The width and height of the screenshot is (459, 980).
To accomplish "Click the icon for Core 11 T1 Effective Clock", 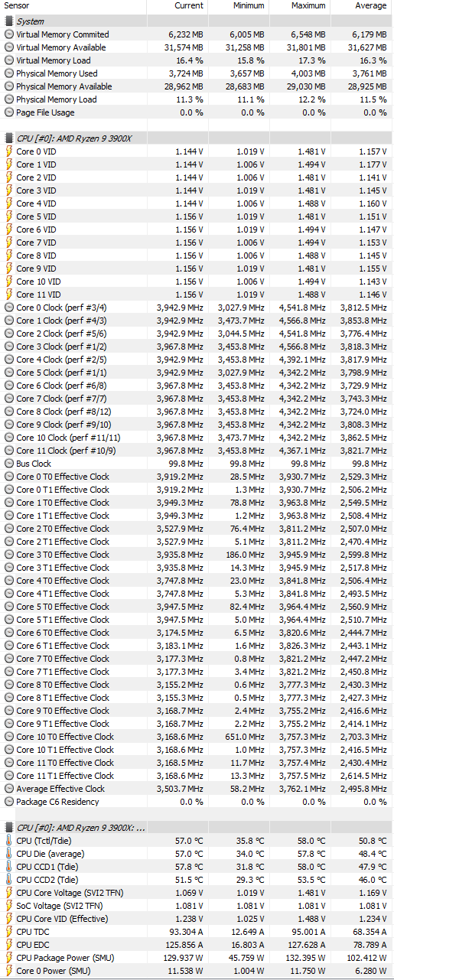I will [9, 776].
